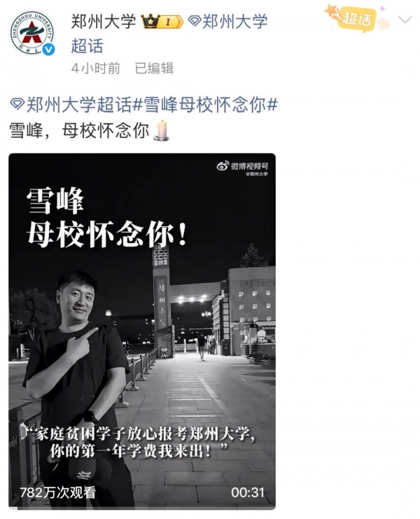The width and height of the screenshot is (420, 519).
Task: Expand the post options chevron
Action: click(405, 20)
